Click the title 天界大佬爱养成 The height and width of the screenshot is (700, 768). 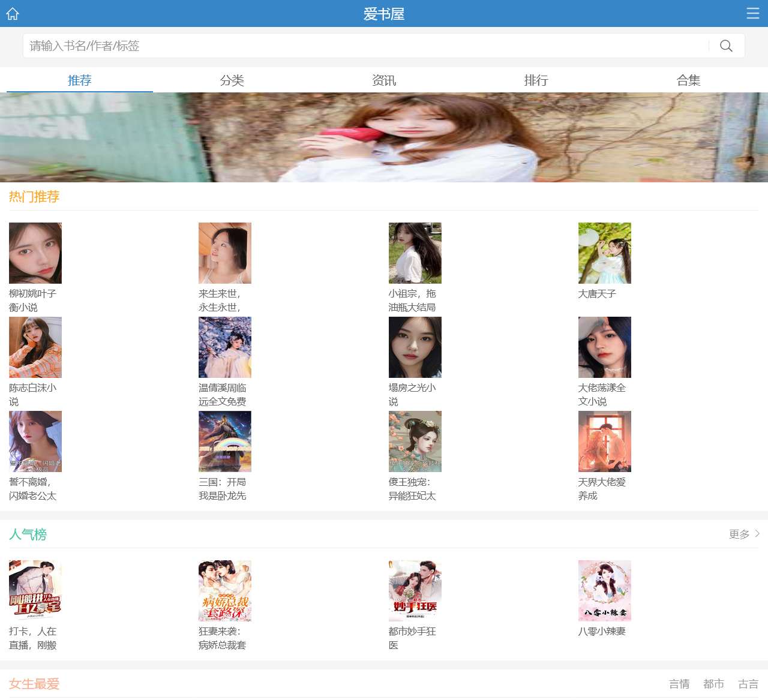602,489
